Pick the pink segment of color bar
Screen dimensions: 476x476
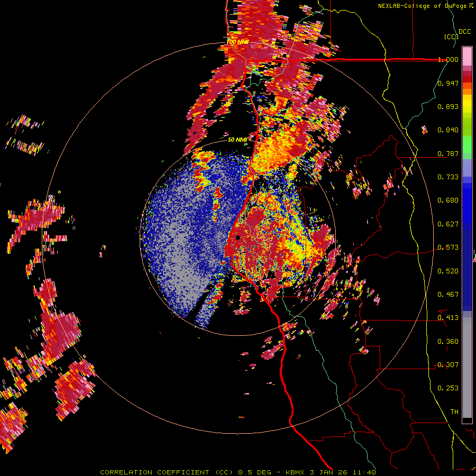pyautogui.click(x=467, y=56)
